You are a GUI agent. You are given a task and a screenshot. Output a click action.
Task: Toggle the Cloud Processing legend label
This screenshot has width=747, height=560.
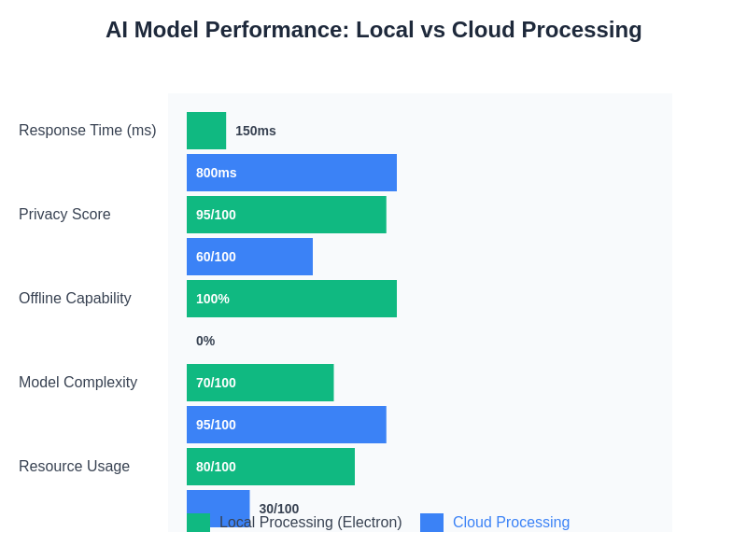point(511,523)
